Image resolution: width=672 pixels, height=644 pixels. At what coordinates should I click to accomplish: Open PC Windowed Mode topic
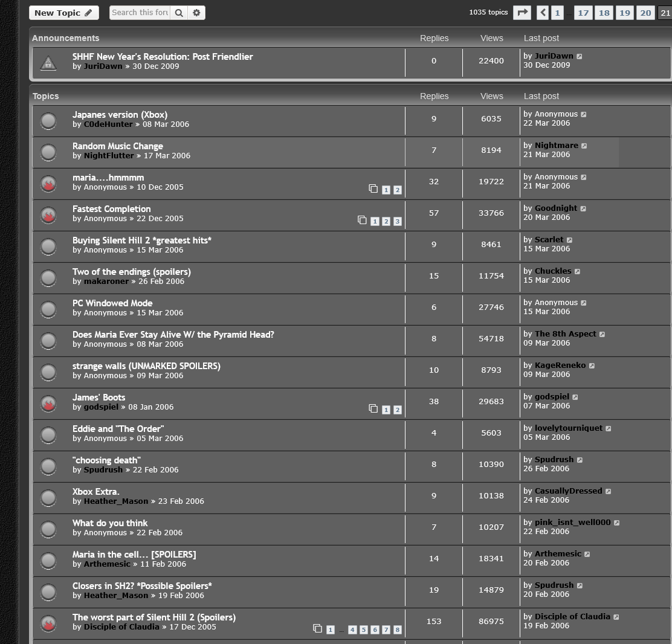point(112,303)
